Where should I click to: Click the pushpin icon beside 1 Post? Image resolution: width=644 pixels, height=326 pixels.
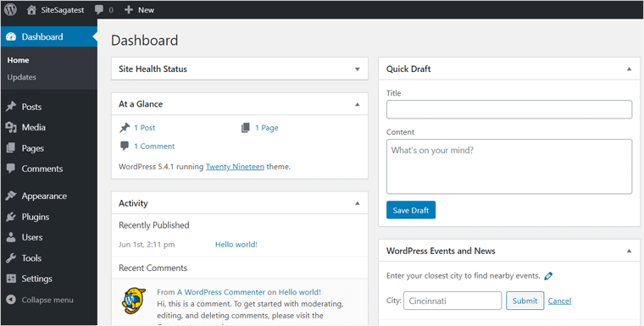(125, 128)
